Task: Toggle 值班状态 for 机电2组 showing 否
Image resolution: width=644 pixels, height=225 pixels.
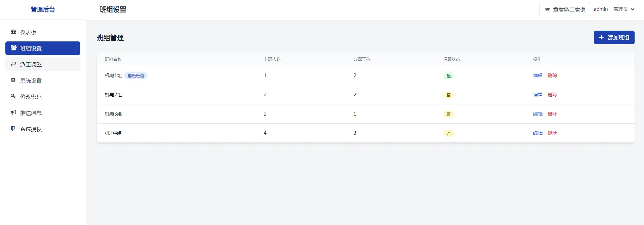Action: click(x=448, y=95)
